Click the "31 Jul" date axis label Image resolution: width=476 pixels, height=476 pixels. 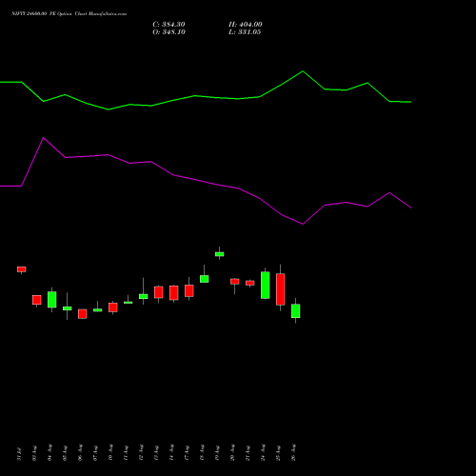pos(20,454)
